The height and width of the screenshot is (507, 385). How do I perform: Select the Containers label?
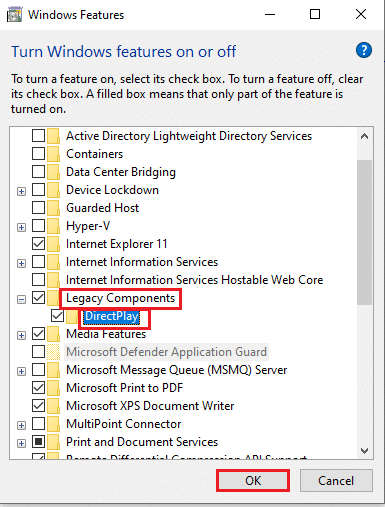(94, 154)
